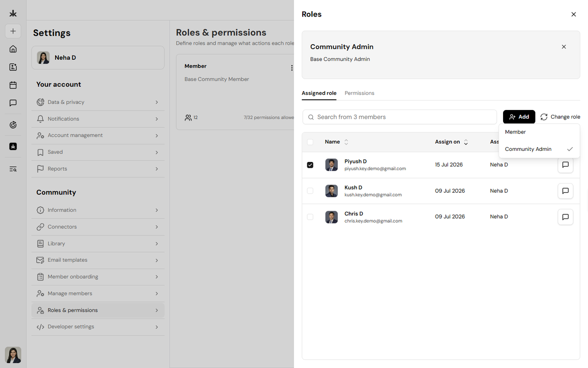Click the plus create icon in sidebar
588x368 pixels.
pyautogui.click(x=13, y=31)
